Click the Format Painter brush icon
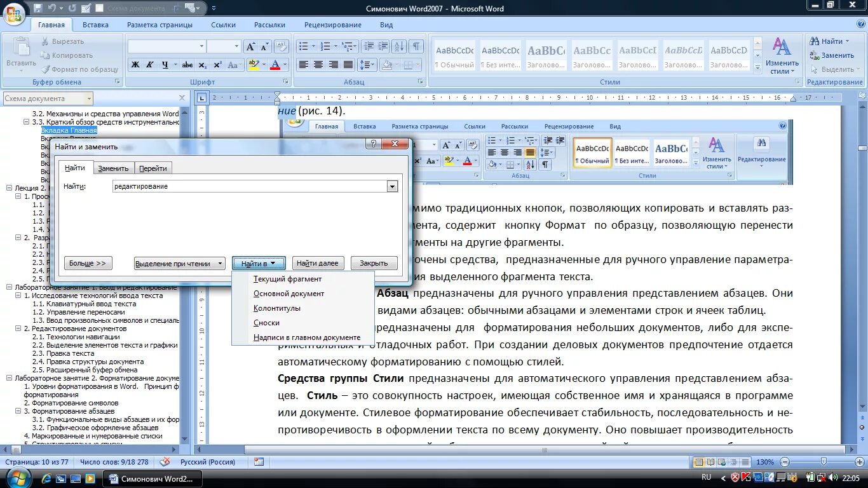This screenshot has height=488, width=868. click(x=46, y=69)
